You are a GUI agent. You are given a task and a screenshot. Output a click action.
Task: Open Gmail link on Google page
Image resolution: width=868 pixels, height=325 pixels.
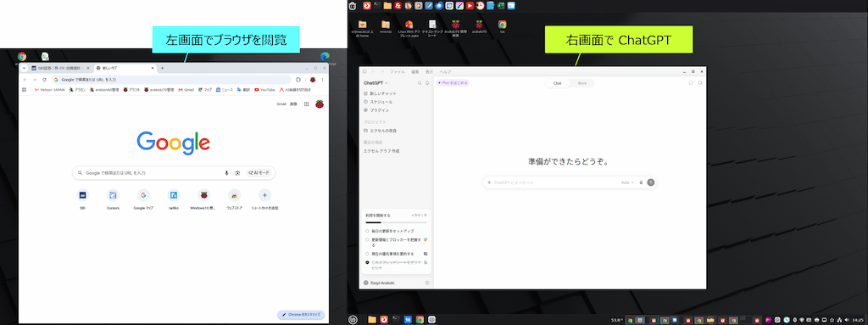pyautogui.click(x=281, y=104)
